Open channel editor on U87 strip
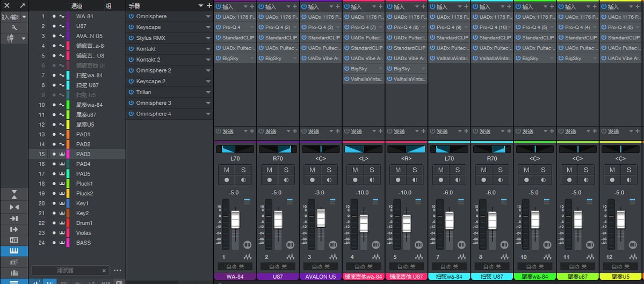Viewport: 644px width, 284px height. 290,245
